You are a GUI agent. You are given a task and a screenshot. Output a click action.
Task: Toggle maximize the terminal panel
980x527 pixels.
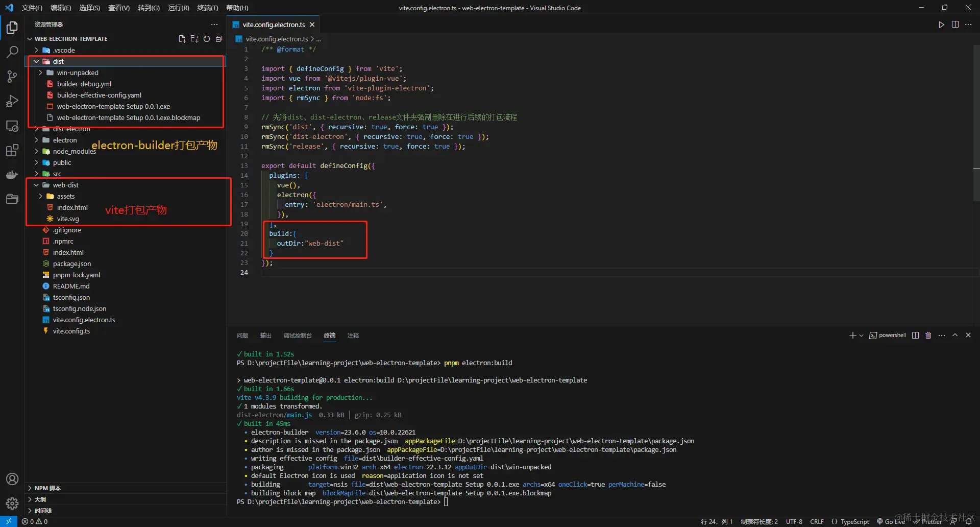pyautogui.click(x=955, y=335)
